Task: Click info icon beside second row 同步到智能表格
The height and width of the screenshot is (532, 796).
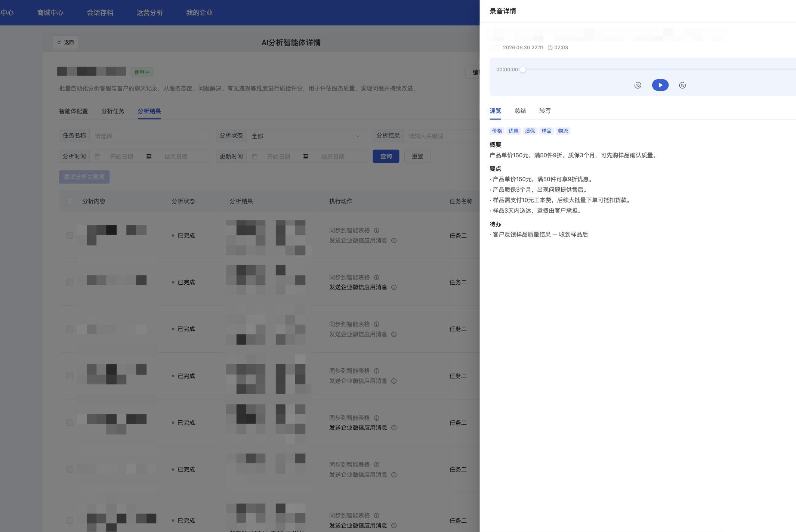Action: [377, 278]
